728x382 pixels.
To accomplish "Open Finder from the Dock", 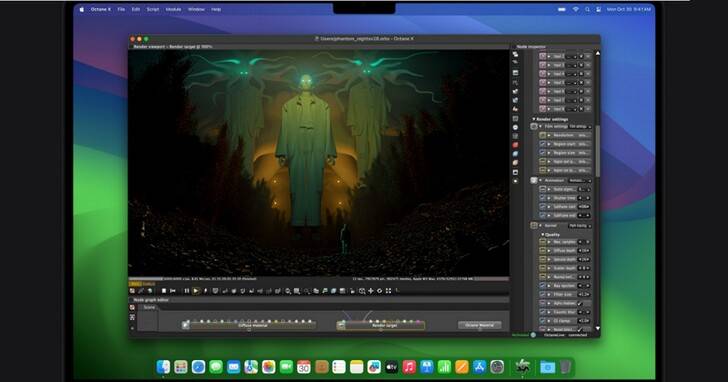I will (163, 367).
